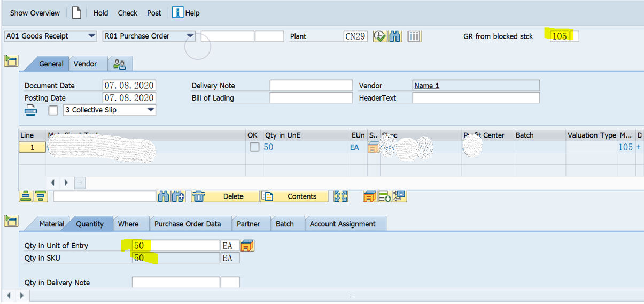Image resolution: width=644 pixels, height=304 pixels.
Task: Click trash icon on Delete button
Action: (199, 196)
